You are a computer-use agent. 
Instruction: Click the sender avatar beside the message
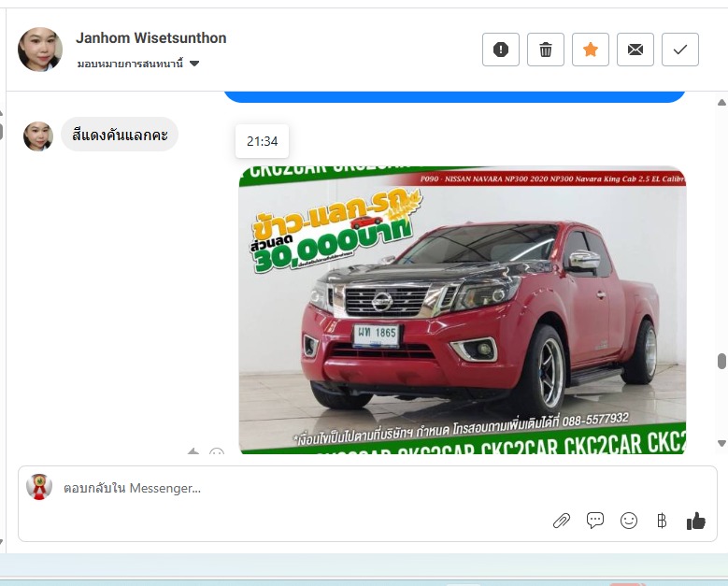[38, 136]
